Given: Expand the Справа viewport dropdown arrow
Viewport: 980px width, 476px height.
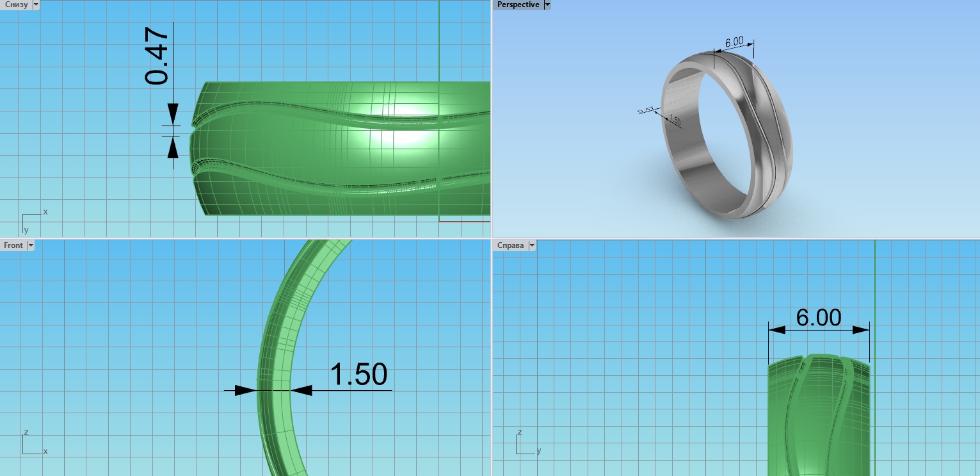Looking at the screenshot, I should [x=531, y=245].
